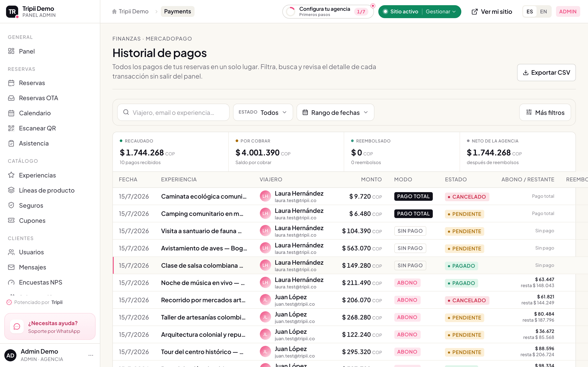Open Líneas de producto layers icon
588x367 pixels.
pyautogui.click(x=11, y=190)
